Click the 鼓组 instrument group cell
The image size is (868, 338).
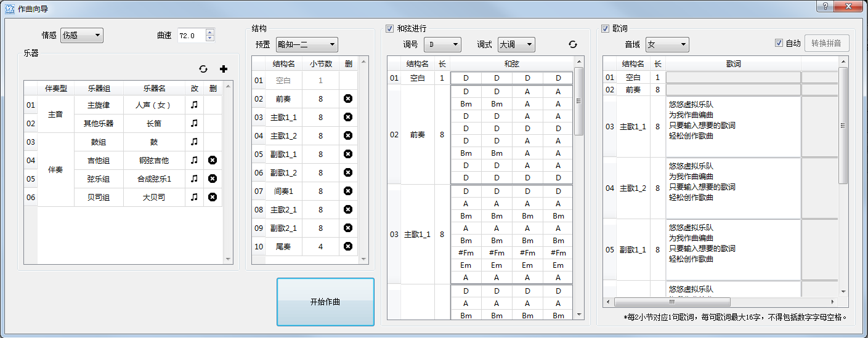click(99, 142)
